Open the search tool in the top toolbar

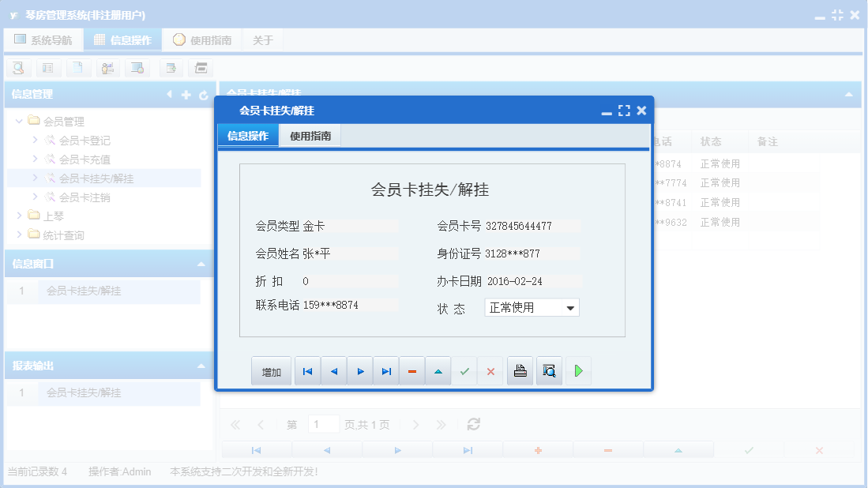(x=17, y=68)
